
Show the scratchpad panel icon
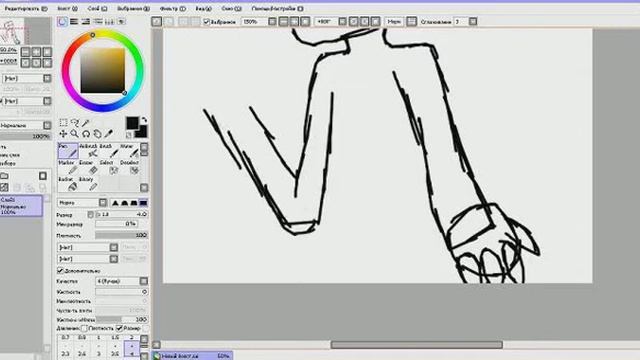121,22
